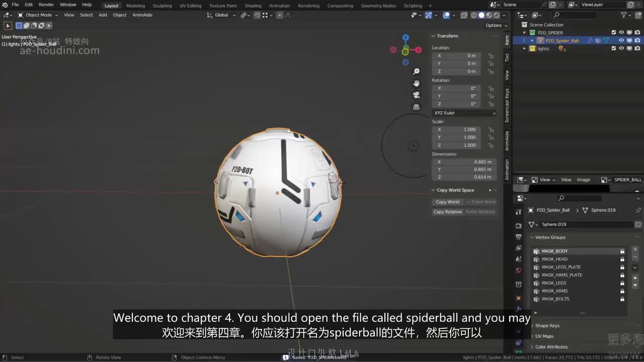Open the File menu

point(15,5)
